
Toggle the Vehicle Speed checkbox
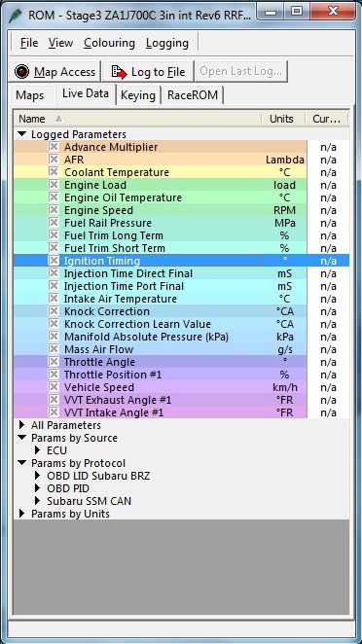(x=54, y=387)
